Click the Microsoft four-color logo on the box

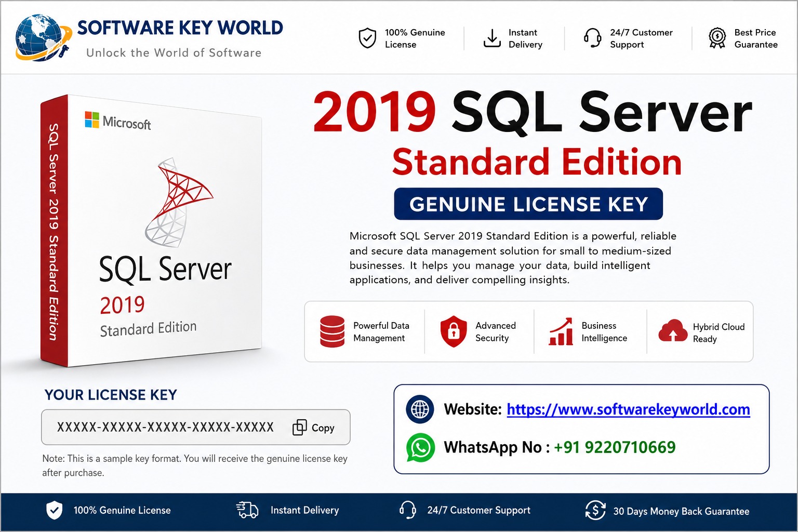[x=92, y=119]
